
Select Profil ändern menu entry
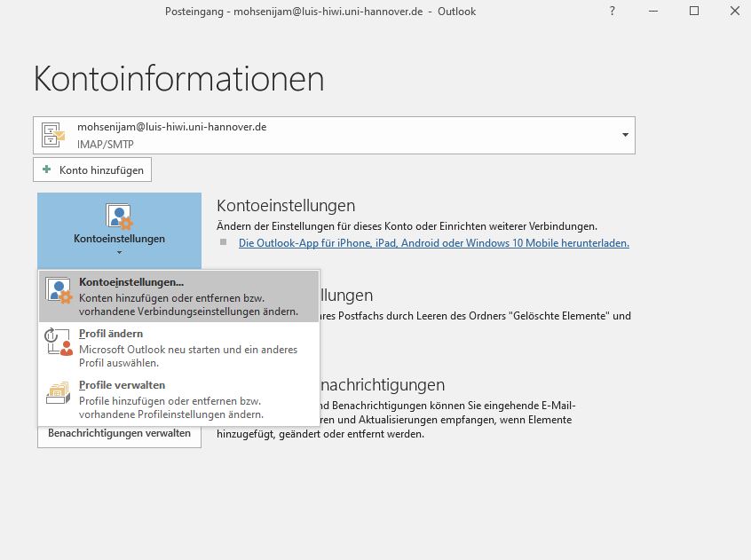pyautogui.click(x=178, y=348)
